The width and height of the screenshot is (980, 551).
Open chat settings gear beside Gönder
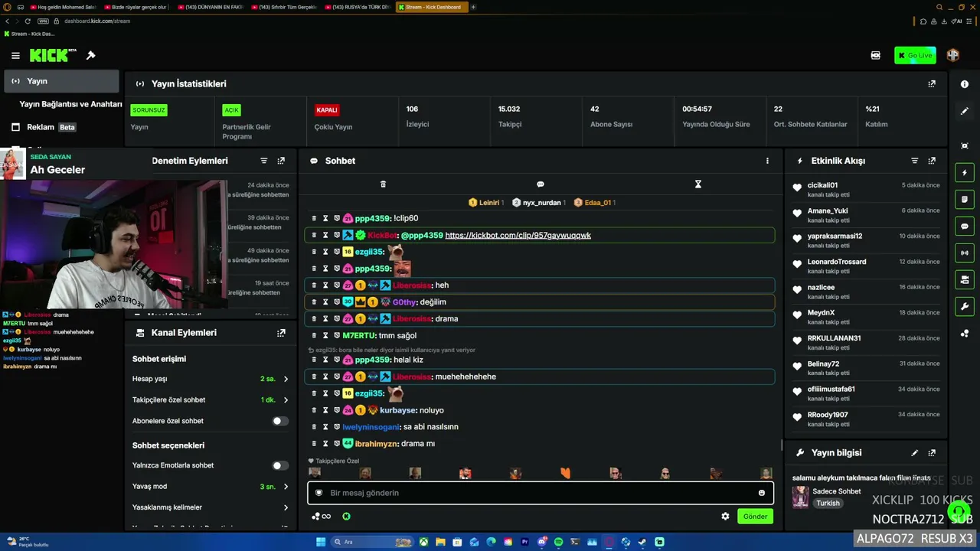pos(725,517)
